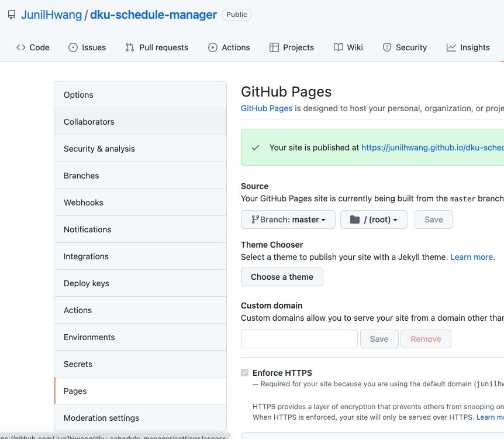Click the Security shield icon
Image resolution: width=504 pixels, height=439 pixels.
pyautogui.click(x=387, y=47)
